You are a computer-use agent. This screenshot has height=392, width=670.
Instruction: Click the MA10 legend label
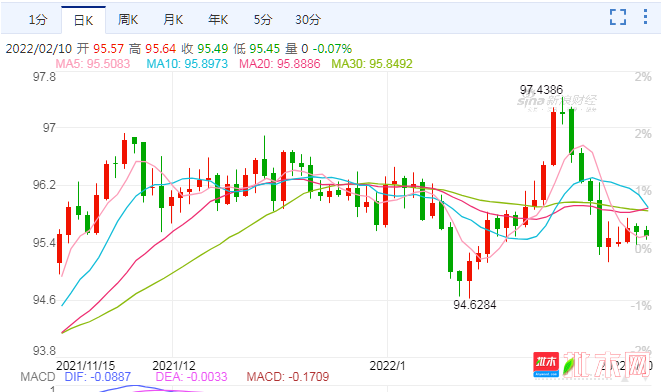click(187, 64)
